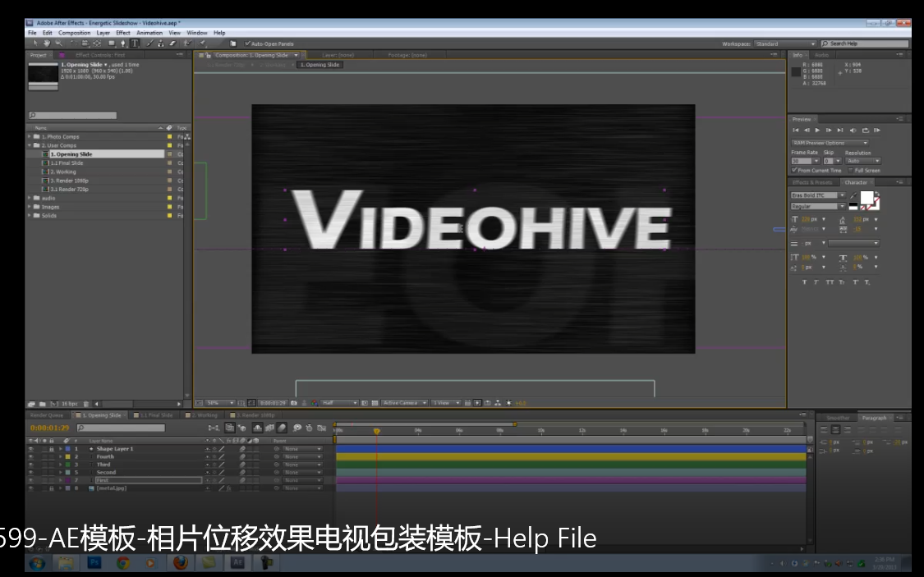Image resolution: width=924 pixels, height=577 pixels.
Task: Switch to Render Queue tab
Action: [x=47, y=415]
